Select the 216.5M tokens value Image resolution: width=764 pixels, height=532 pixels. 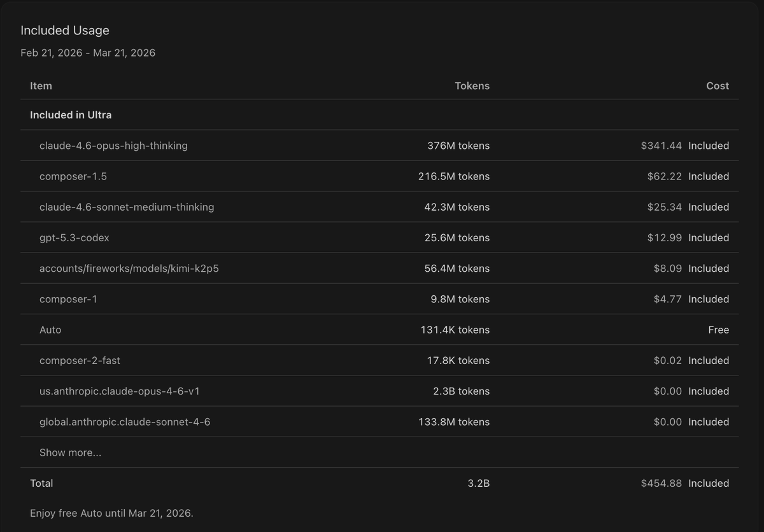tap(454, 176)
